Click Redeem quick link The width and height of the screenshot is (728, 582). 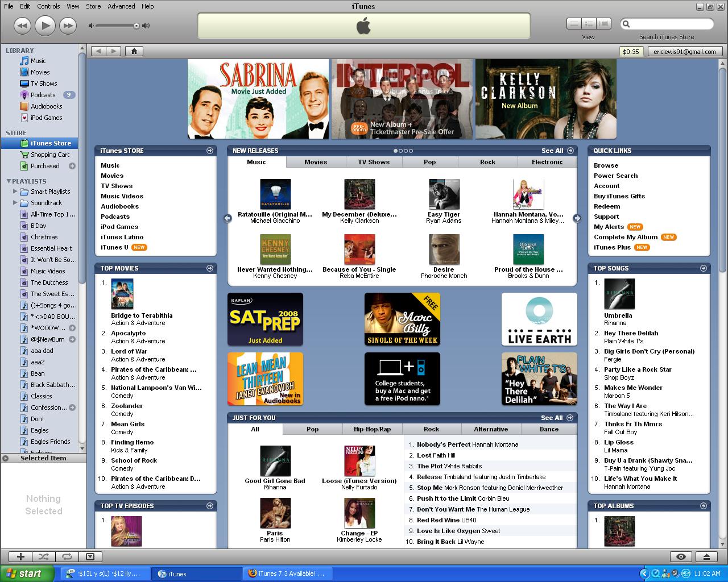point(607,206)
